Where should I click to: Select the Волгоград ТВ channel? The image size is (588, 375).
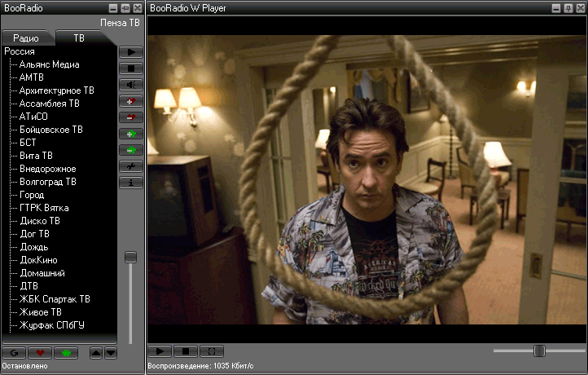pos(47,182)
